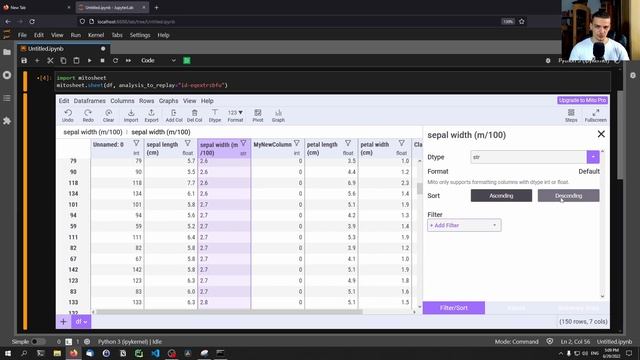Viewport: 640px width, 360px height.
Task: Open the Rows menu
Action: 147,101
